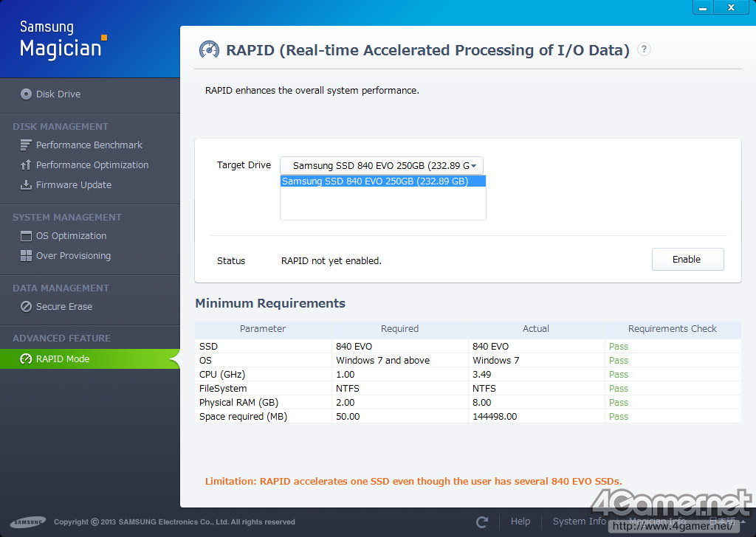This screenshot has height=537, width=756.
Task: Select RAPID Mode in the sidebar
Action: coord(89,358)
